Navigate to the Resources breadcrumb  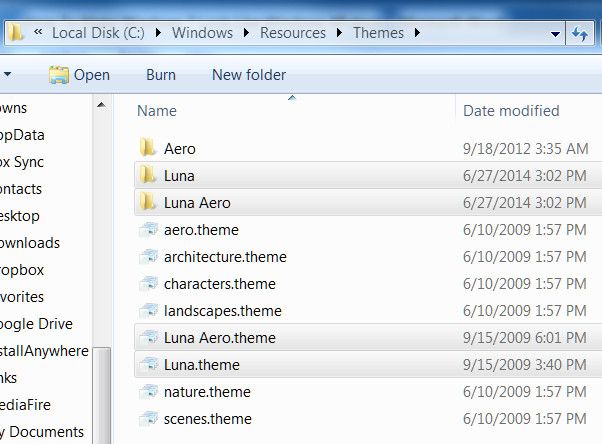(x=293, y=33)
